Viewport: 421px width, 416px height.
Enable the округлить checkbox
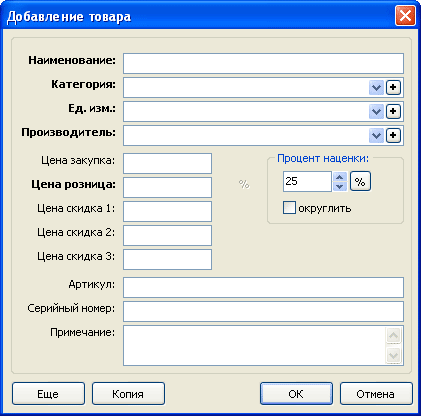point(289,207)
